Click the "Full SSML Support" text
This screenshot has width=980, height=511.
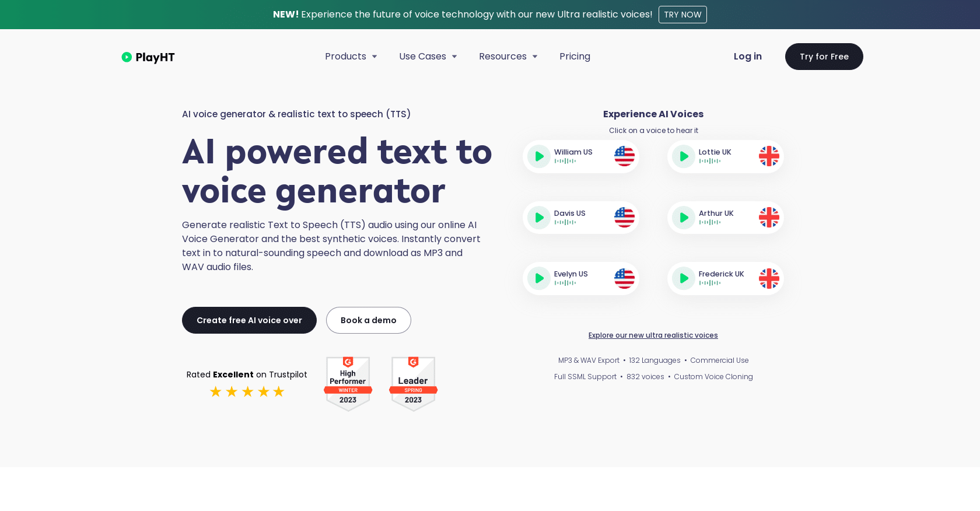pos(585,377)
